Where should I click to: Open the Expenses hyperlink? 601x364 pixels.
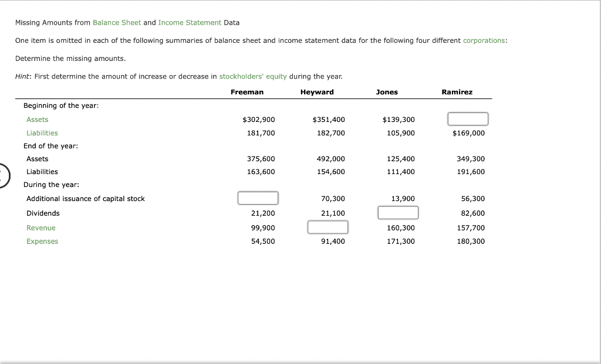point(42,241)
